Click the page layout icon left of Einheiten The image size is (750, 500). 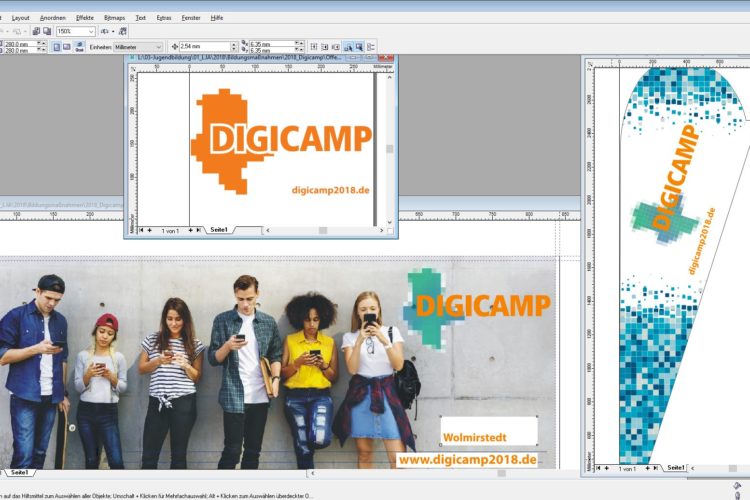79,47
